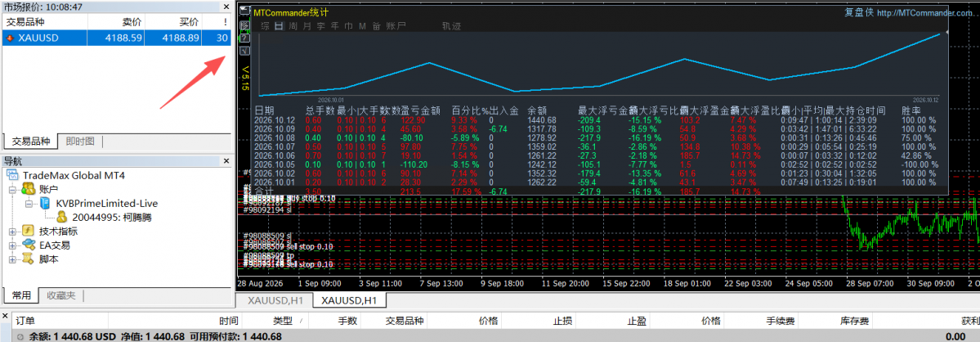Select 周 weekly statistics tab
Screen dimensions: 980x342
293,26
